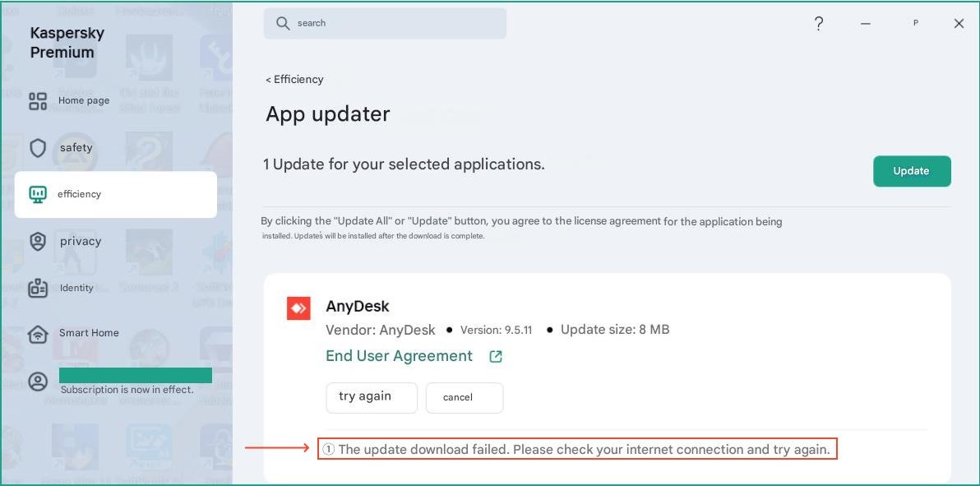Click the license agreement notice text
The height and width of the screenshot is (486, 980).
point(521,229)
